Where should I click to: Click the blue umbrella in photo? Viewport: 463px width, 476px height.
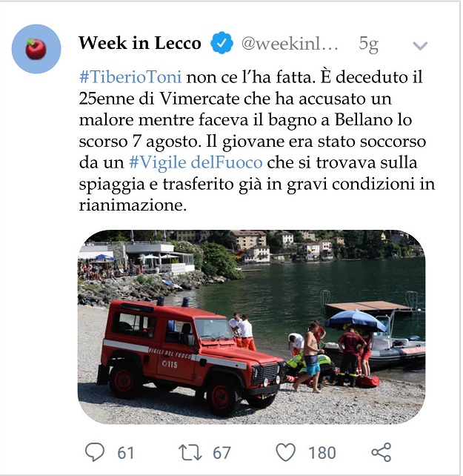coord(356,320)
